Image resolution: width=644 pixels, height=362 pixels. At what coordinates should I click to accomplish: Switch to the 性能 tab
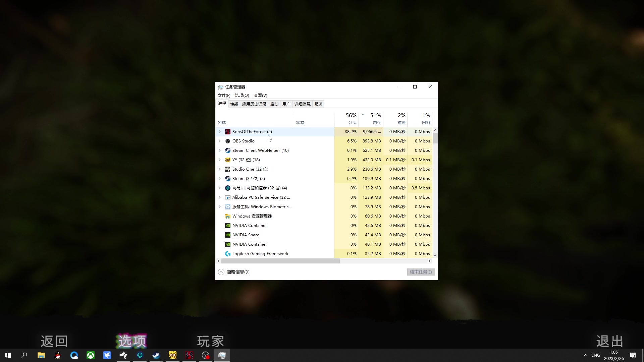234,104
